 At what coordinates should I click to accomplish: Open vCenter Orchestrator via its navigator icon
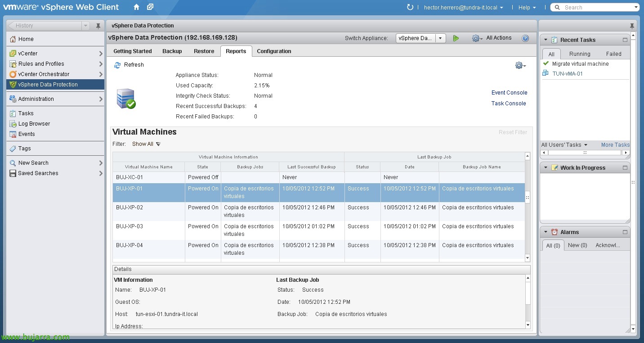13,74
